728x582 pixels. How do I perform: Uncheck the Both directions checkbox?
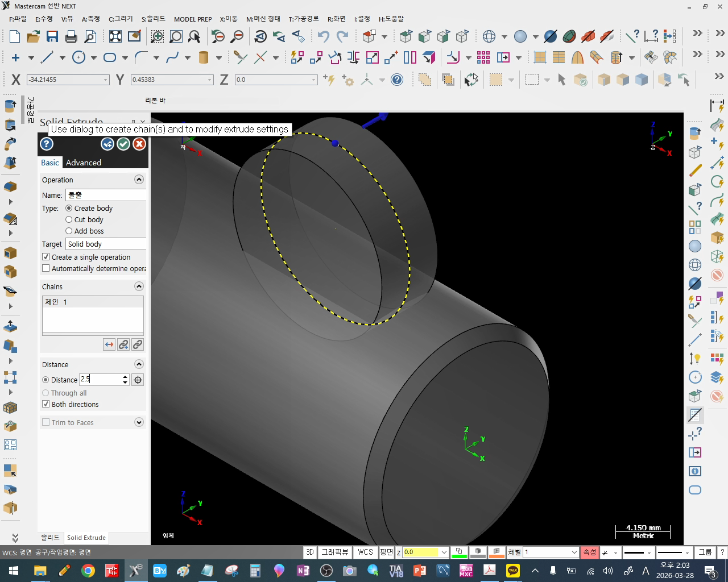point(46,404)
